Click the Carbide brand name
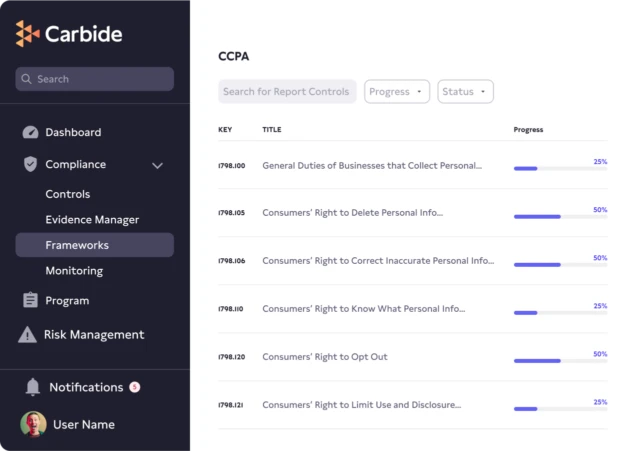The width and height of the screenshot is (630, 451). (x=84, y=34)
